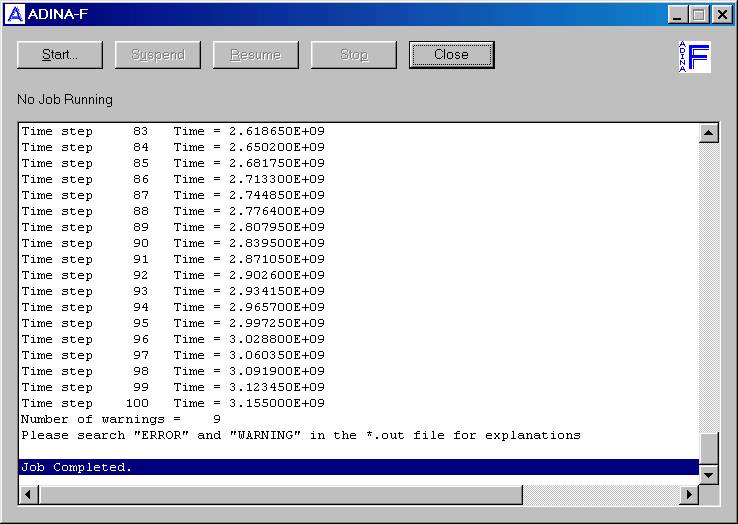Click the "Number of warnings = 9" line

coord(120,419)
